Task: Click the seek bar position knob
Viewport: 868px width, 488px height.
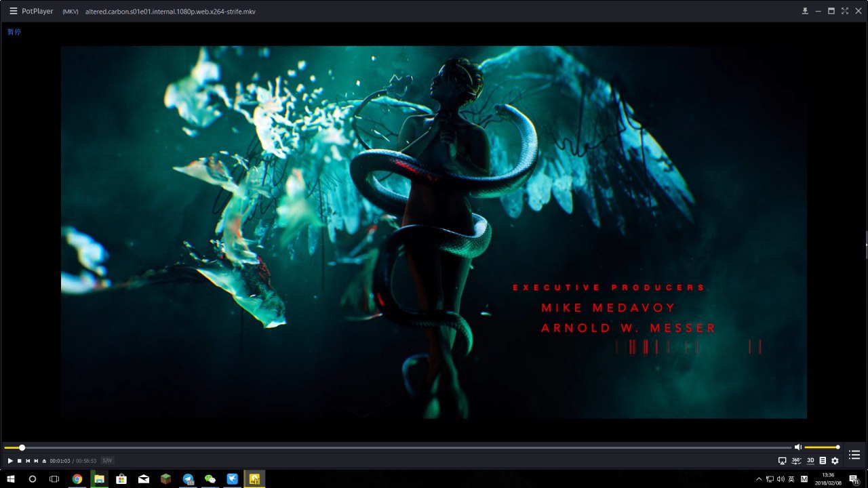Action: click(22, 447)
